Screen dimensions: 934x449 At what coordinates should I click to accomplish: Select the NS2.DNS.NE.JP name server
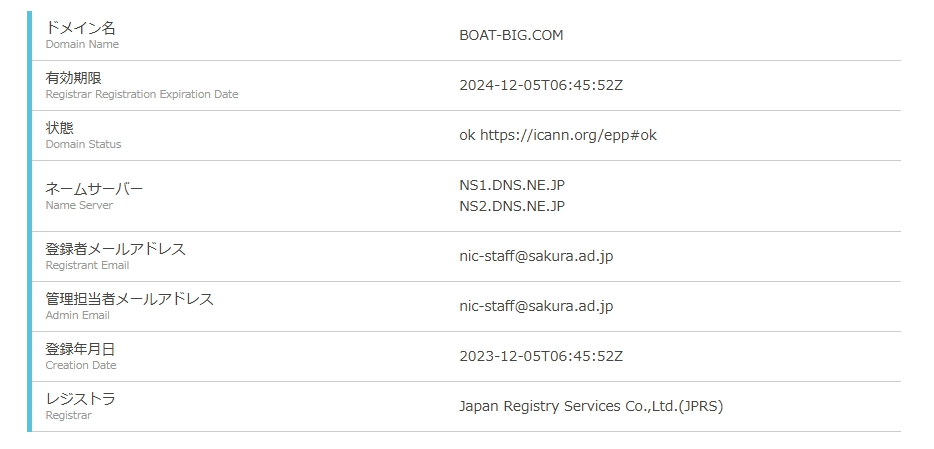512,206
